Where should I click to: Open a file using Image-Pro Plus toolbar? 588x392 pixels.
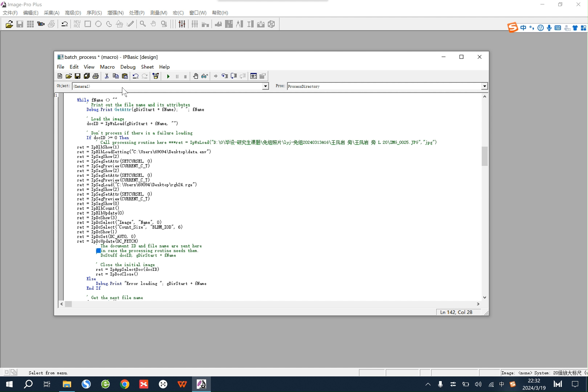9,24
